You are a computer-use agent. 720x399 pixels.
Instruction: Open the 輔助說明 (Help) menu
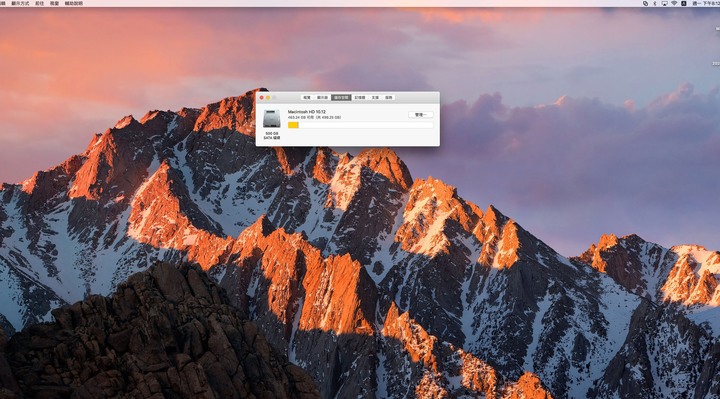click(x=73, y=3)
